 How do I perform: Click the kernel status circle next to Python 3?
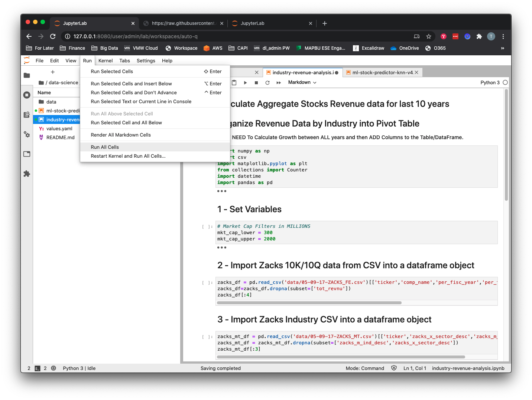coord(505,82)
